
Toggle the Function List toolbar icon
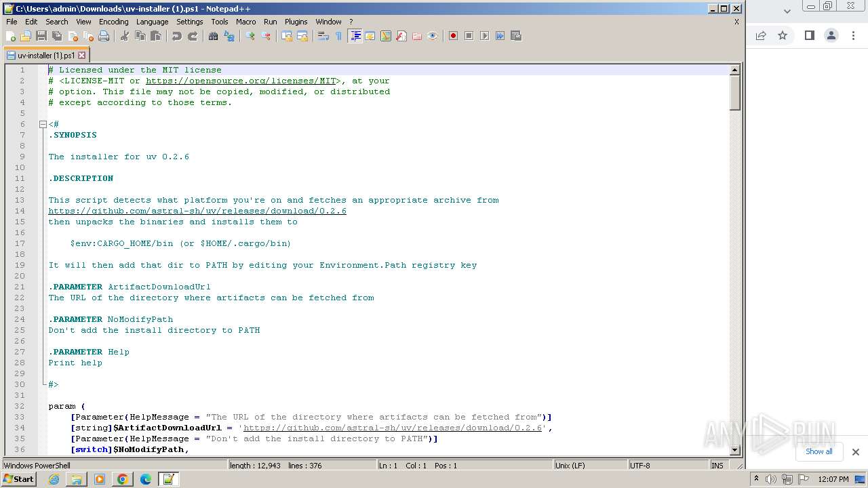[x=401, y=36]
